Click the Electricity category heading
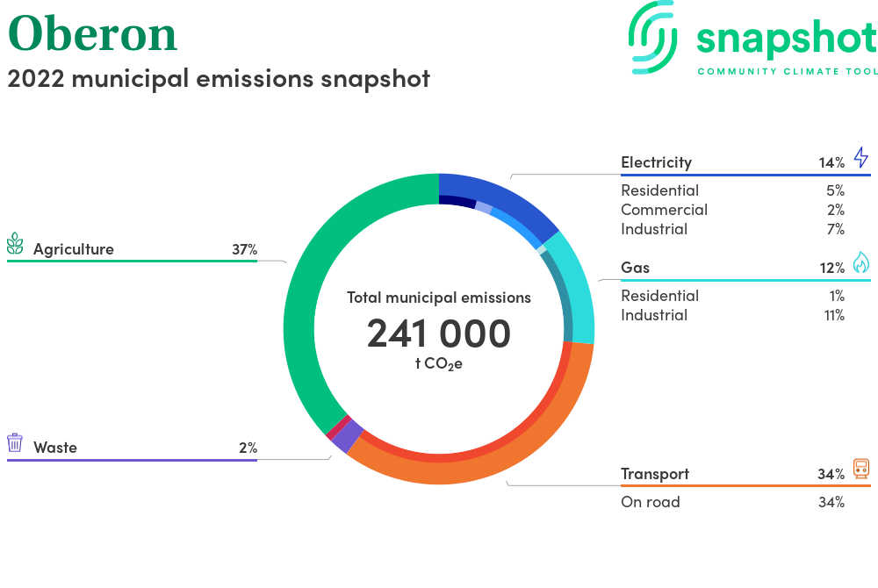 [x=656, y=162]
